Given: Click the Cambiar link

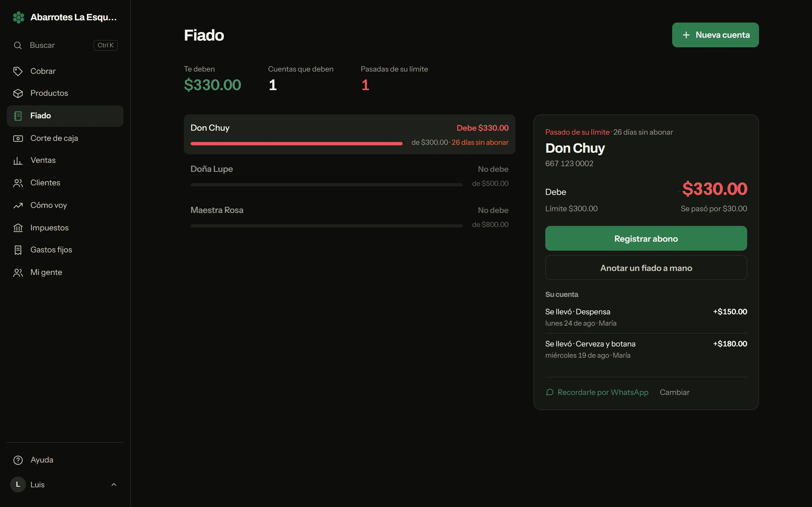Looking at the screenshot, I should pyautogui.click(x=674, y=392).
